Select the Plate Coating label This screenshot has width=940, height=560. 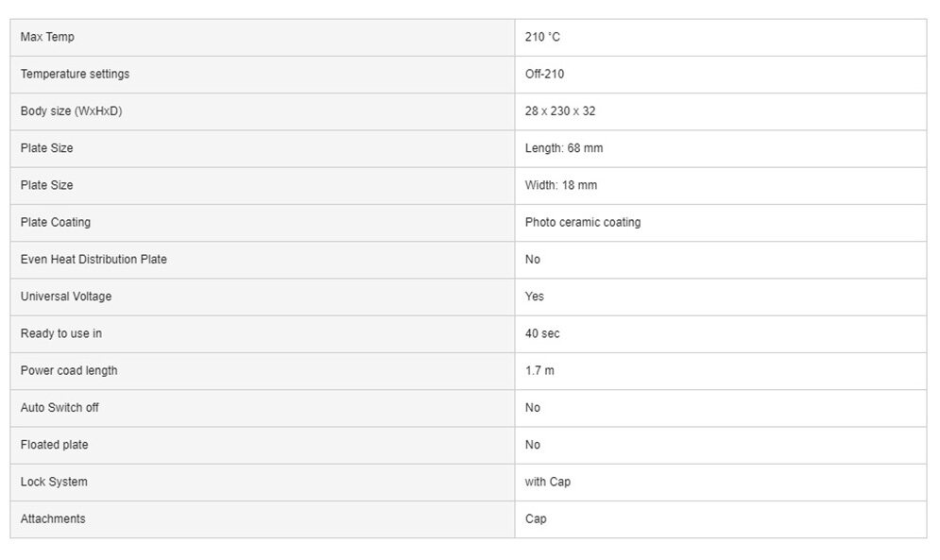[56, 222]
